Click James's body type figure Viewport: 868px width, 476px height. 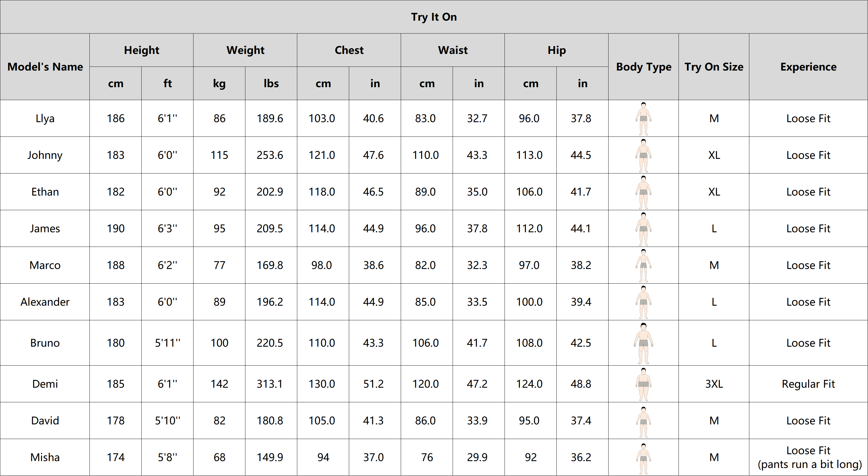(643, 229)
